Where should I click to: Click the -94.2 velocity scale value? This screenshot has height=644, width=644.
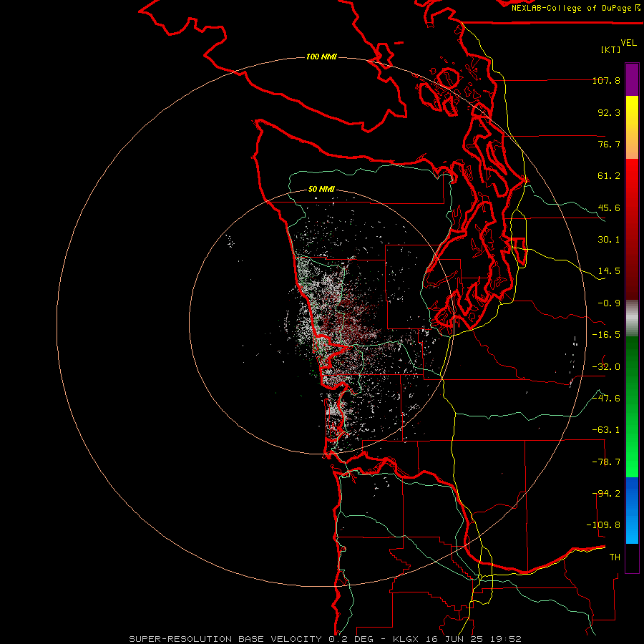click(x=606, y=494)
